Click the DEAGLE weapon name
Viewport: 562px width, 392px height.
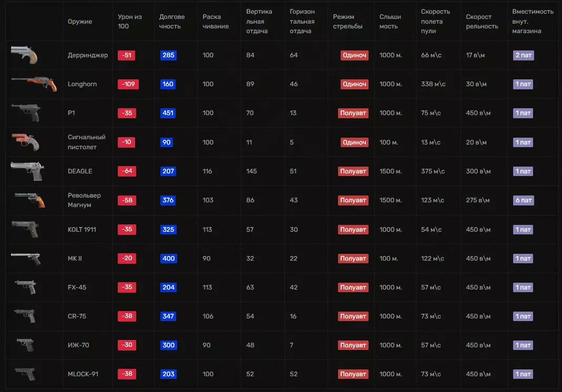pyautogui.click(x=80, y=171)
